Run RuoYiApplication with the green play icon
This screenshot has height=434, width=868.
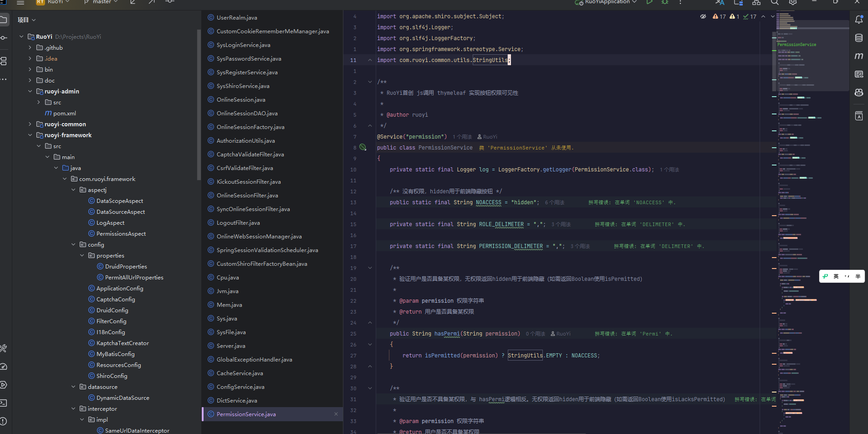[649, 2]
